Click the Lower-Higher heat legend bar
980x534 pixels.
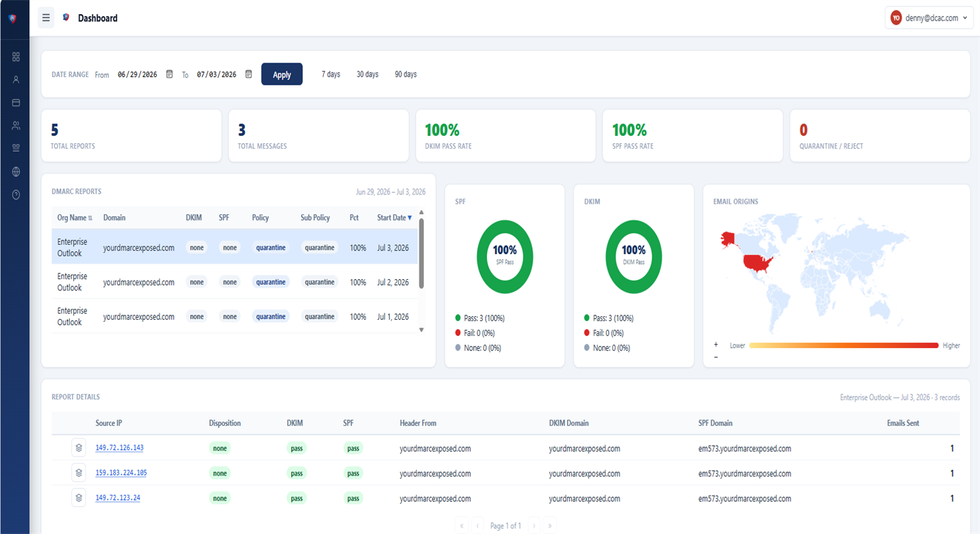tap(844, 345)
